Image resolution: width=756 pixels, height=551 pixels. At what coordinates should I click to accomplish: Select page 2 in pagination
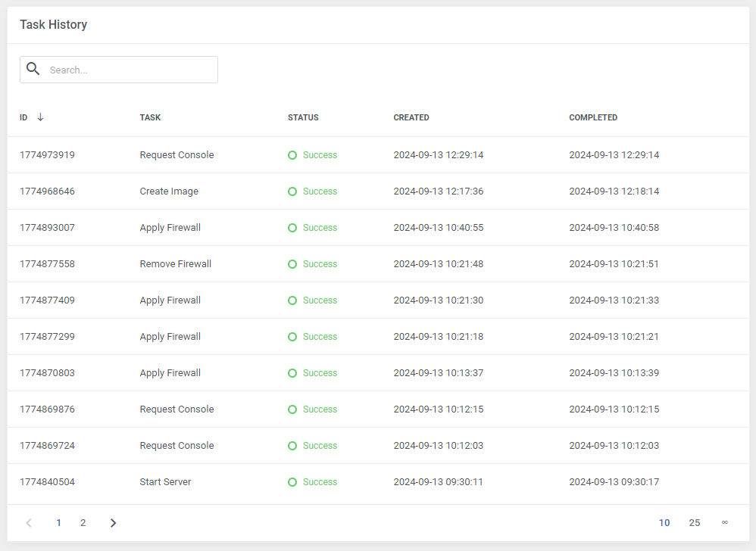83,523
